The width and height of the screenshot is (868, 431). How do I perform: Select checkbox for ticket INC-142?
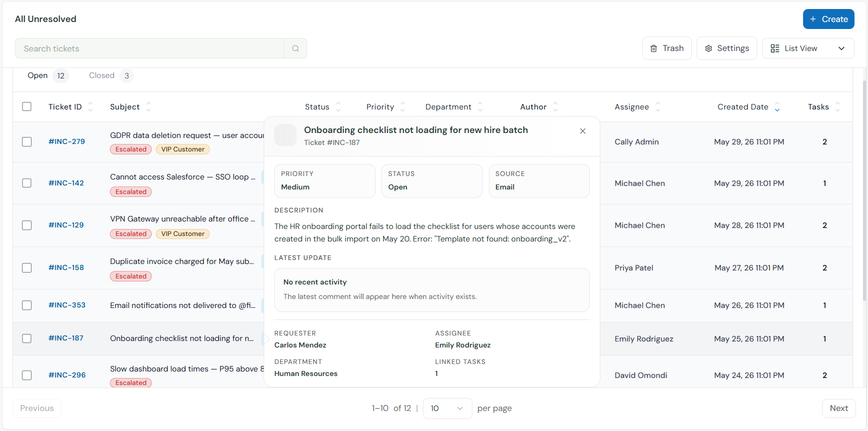click(27, 183)
